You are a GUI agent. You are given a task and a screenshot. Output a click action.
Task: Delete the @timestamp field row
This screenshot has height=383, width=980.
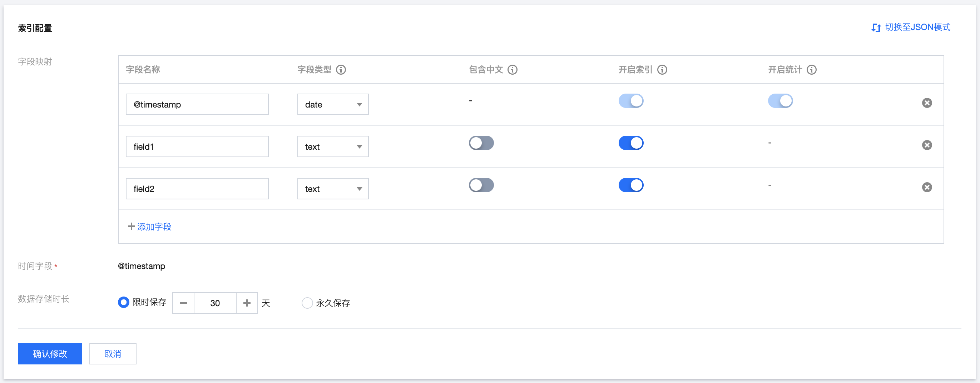point(927,103)
